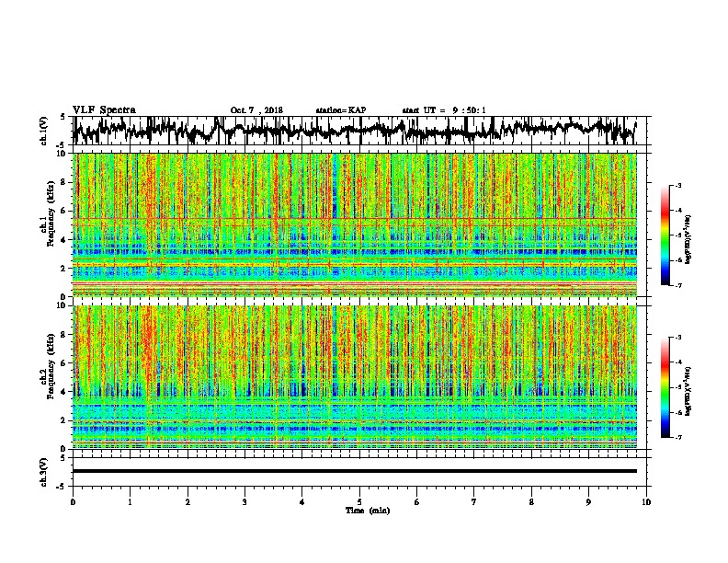728x563 pixels.
Task: Click the ch.1 voltage waveform panel
Action: tap(359, 131)
